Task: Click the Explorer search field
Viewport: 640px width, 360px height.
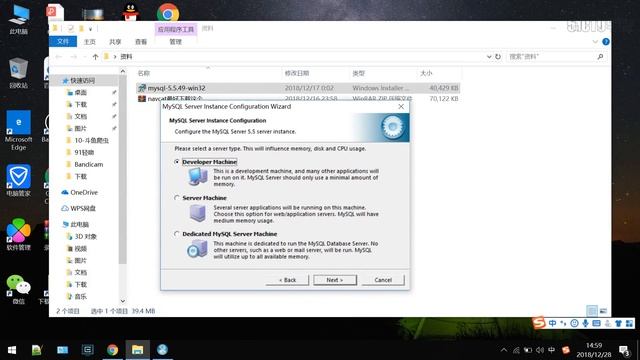Action: click(555, 57)
